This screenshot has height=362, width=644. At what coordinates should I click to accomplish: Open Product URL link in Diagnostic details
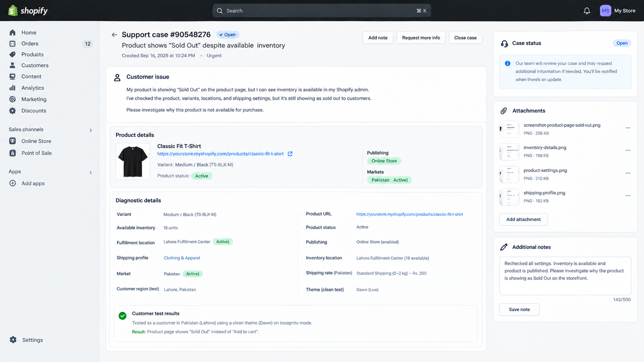[409, 214]
